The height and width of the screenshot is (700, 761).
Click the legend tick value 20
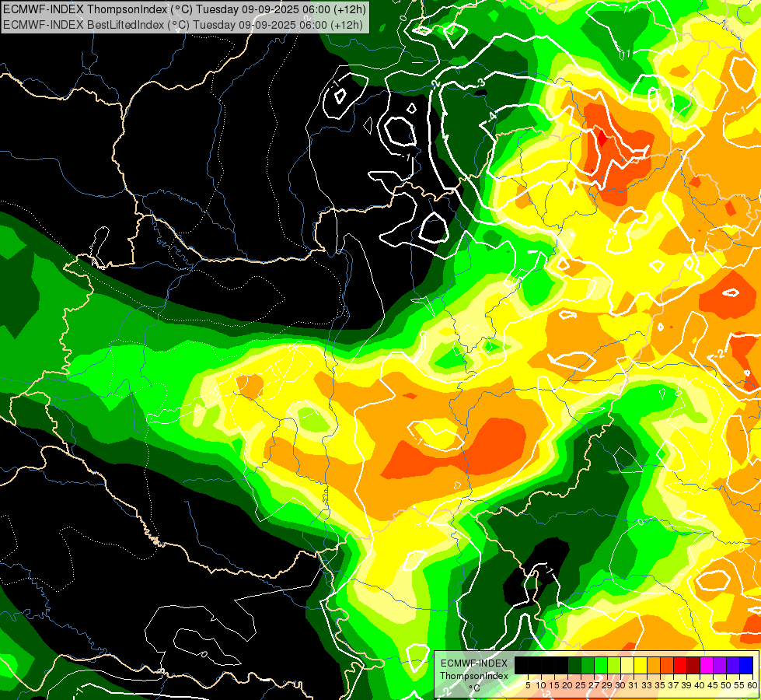[x=567, y=685]
